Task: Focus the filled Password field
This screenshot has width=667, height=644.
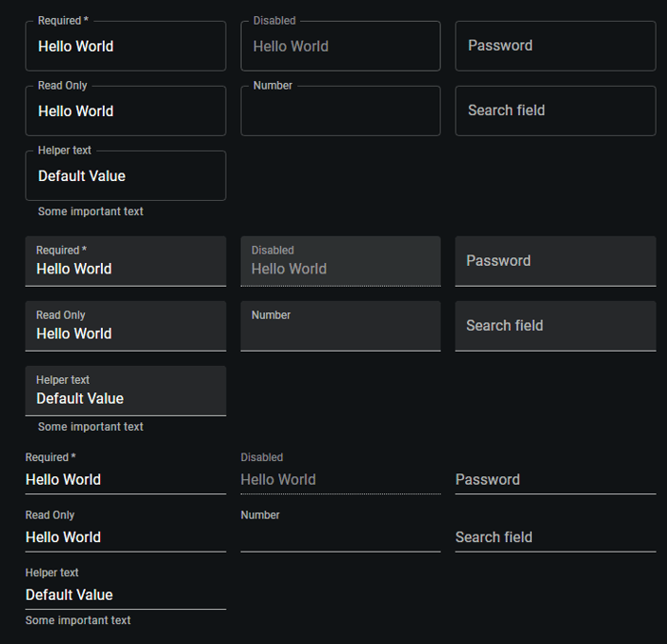Action: tap(556, 262)
